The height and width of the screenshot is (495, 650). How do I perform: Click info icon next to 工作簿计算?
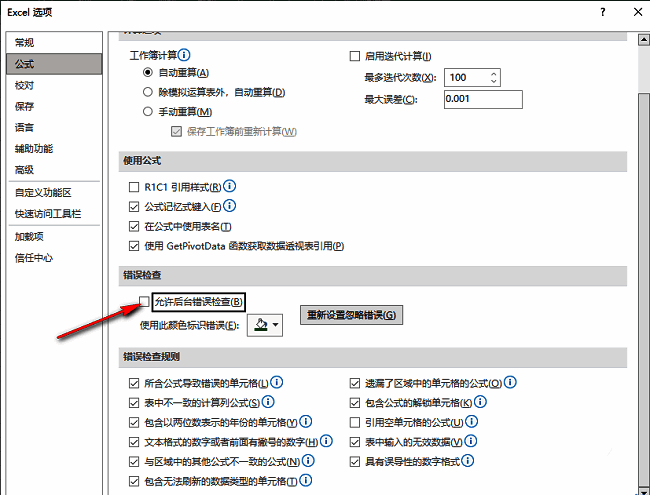[x=183, y=55]
